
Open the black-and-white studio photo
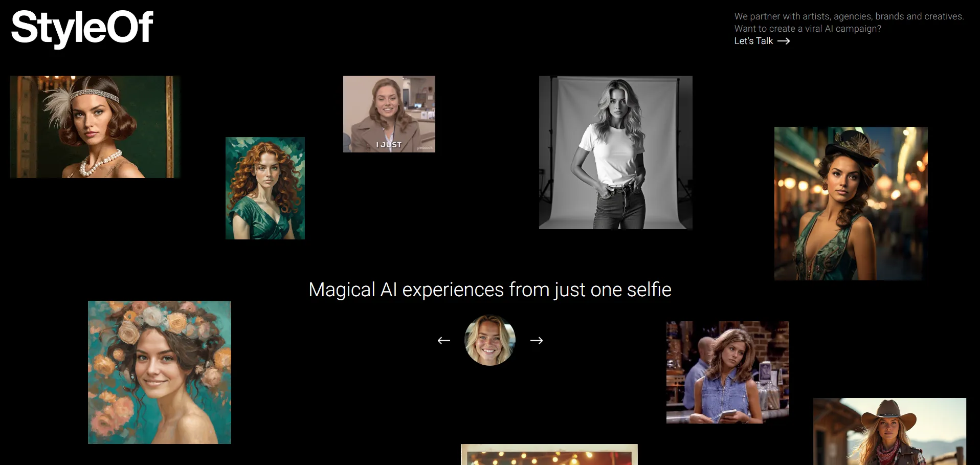[x=615, y=152]
